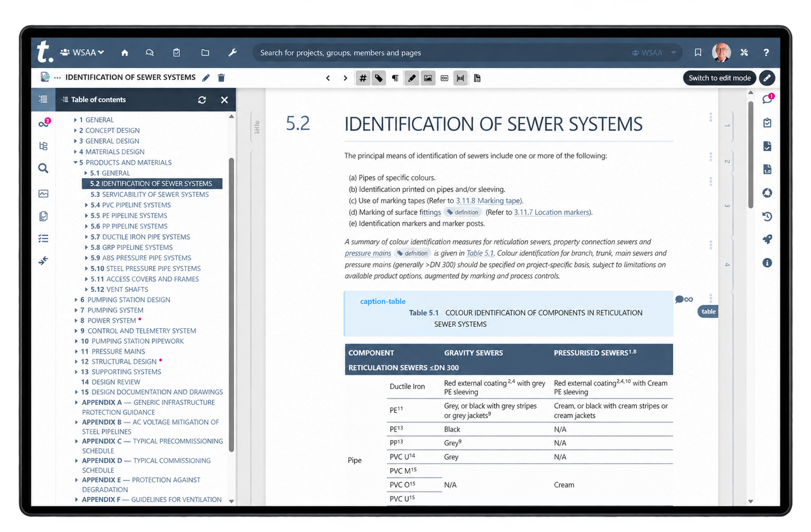Open the comments icon in right sidebar
Image resolution: width=811 pixels, height=532 pixels.
767,99
